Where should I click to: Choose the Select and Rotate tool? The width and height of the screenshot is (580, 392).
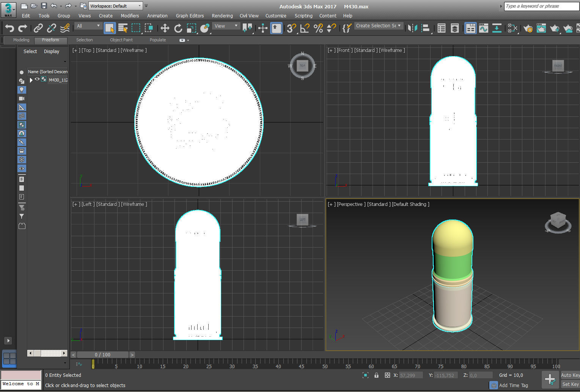click(x=178, y=28)
